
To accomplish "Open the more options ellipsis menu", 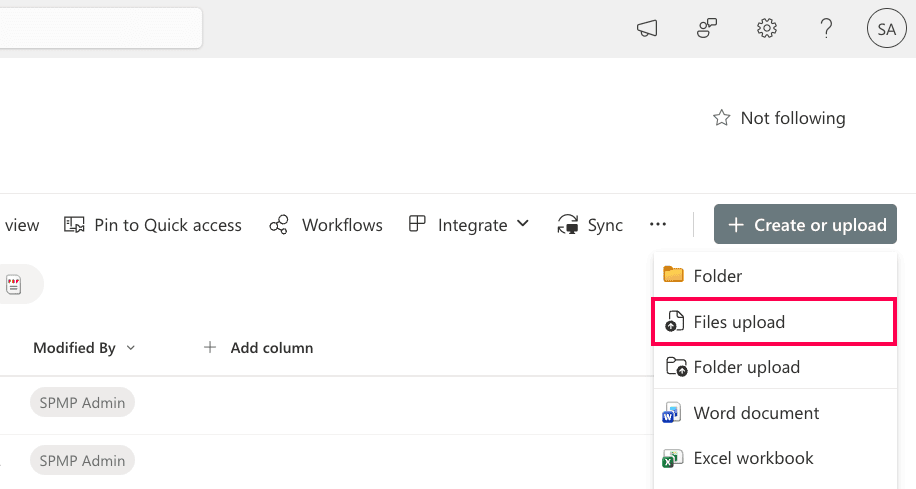I will click(x=657, y=225).
